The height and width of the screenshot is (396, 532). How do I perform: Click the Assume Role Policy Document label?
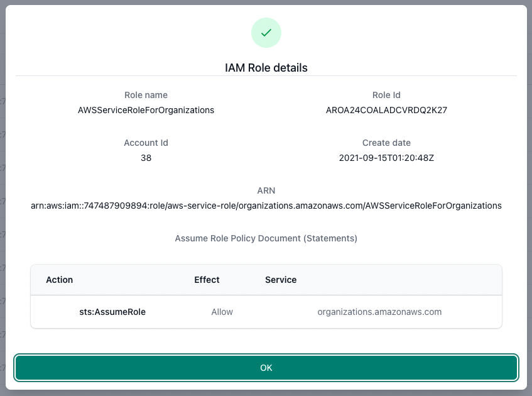pyautogui.click(x=266, y=238)
